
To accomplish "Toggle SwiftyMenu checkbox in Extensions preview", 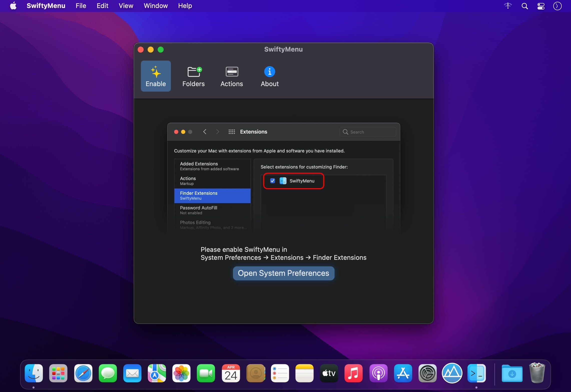I will tap(272, 181).
